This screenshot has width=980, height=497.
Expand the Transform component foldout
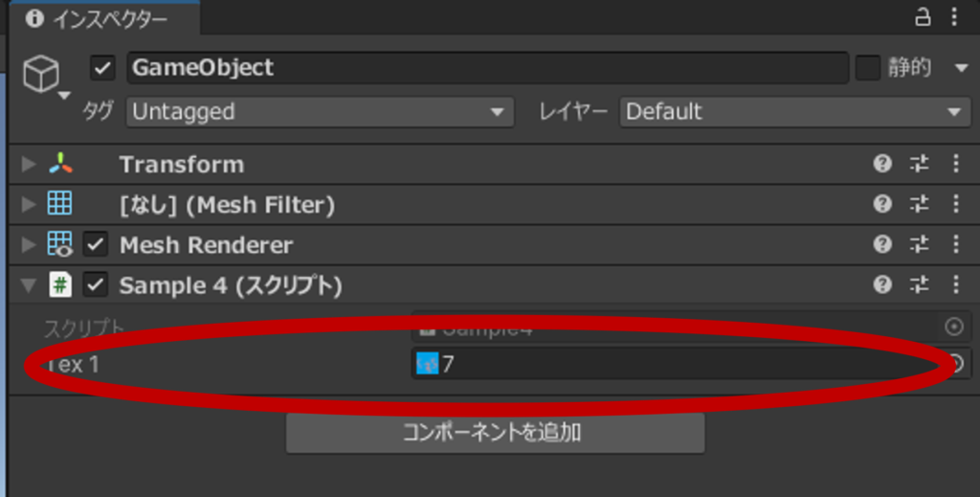point(29,165)
